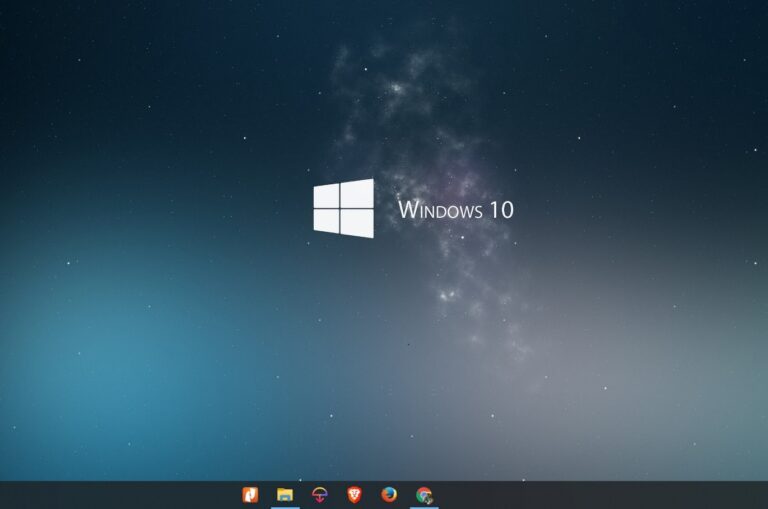Launch the pink umbrella download manager icon
768x509 pixels.
pos(320,495)
